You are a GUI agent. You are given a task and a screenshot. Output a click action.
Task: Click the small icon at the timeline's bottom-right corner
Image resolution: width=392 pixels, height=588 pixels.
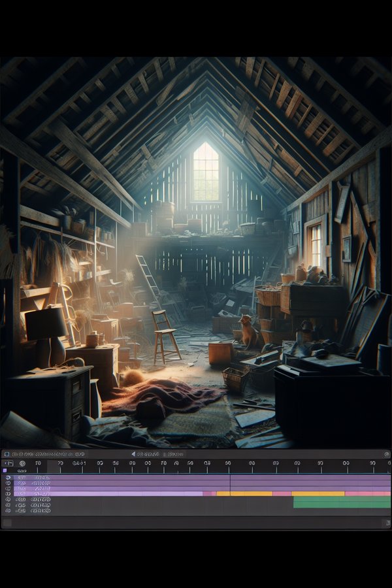click(x=387, y=523)
